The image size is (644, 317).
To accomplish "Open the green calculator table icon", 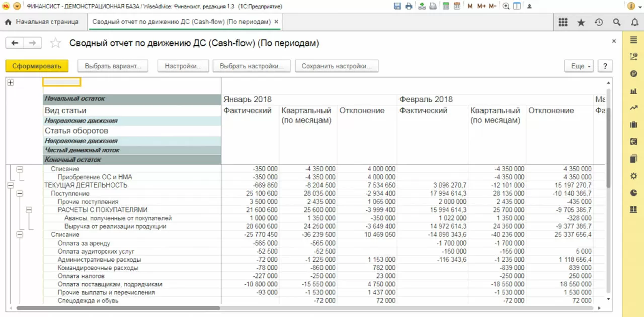I will pos(446,6).
